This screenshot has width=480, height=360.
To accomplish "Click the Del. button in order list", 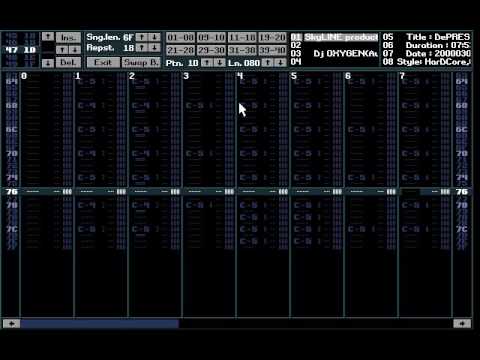I will [68, 62].
